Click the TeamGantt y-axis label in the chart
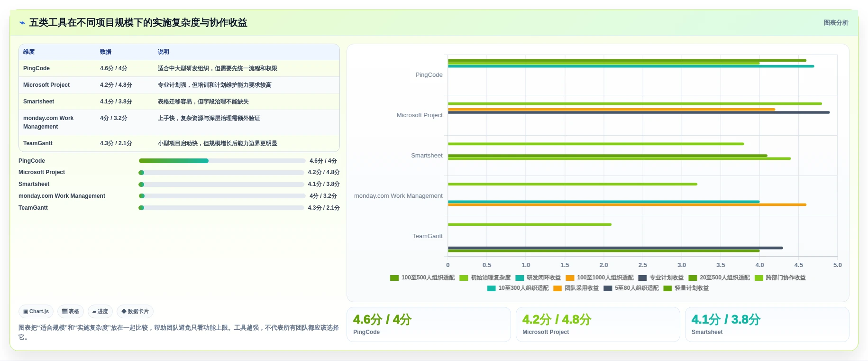The height and width of the screenshot is (361, 868). pyautogui.click(x=428, y=236)
